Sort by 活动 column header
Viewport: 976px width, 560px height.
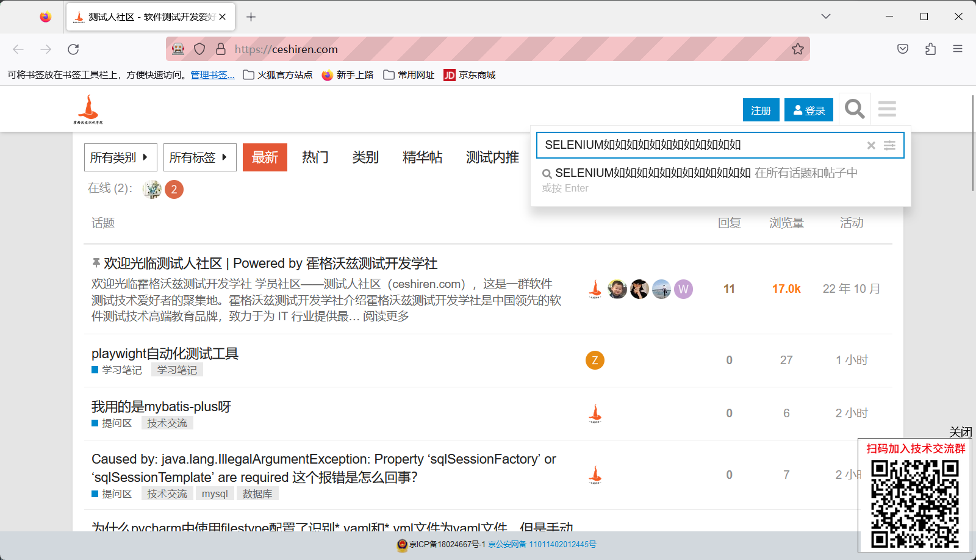[852, 223]
